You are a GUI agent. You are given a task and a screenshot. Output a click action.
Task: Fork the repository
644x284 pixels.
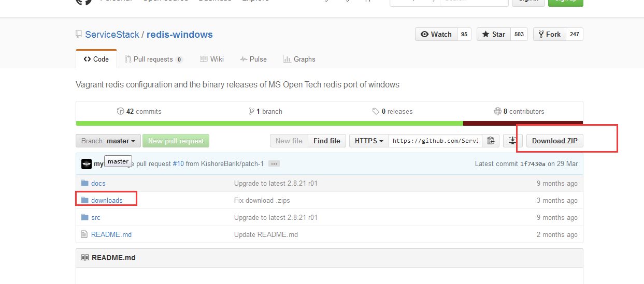(550, 34)
